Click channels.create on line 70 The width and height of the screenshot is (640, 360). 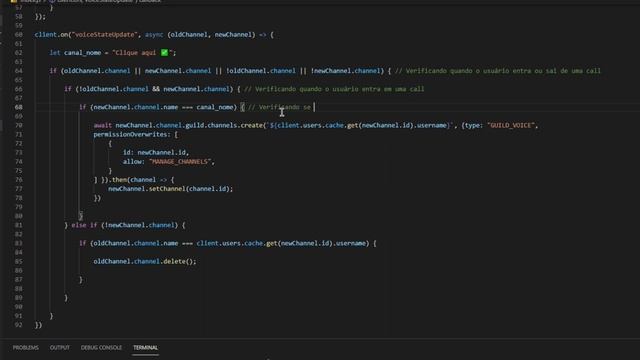point(236,125)
